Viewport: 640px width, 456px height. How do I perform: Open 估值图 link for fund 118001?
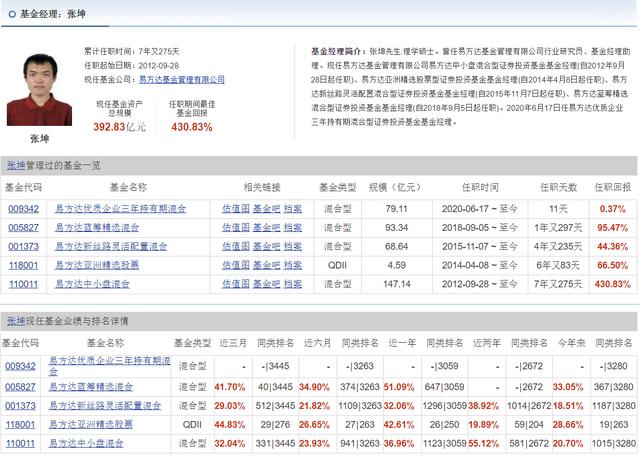236,265
